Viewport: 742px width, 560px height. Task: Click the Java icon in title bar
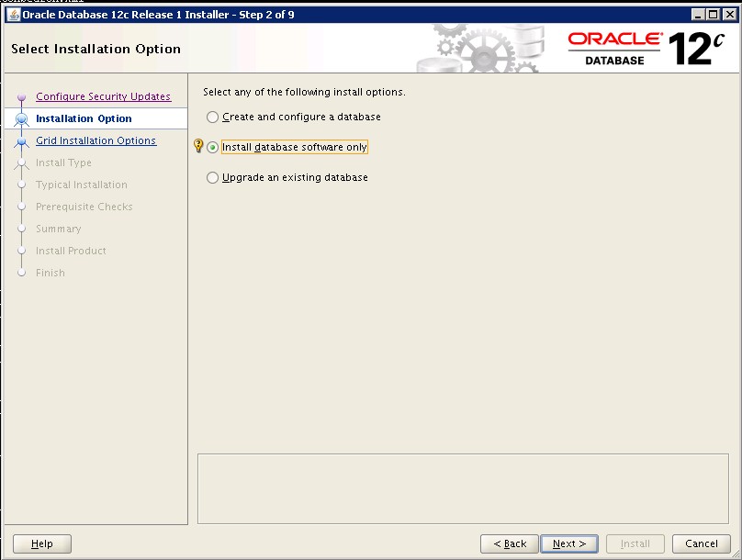(x=14, y=15)
